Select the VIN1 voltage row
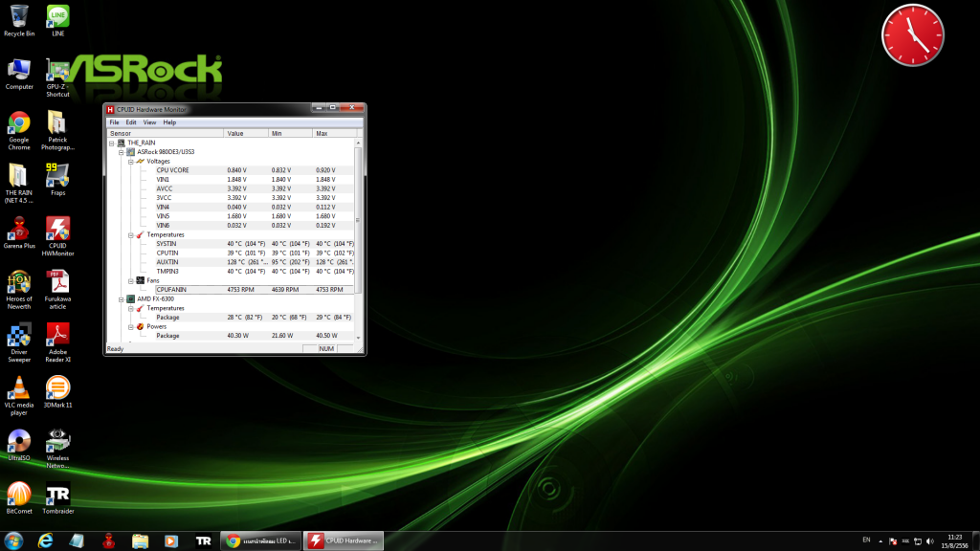The height and width of the screenshot is (551, 980). pyautogui.click(x=253, y=179)
